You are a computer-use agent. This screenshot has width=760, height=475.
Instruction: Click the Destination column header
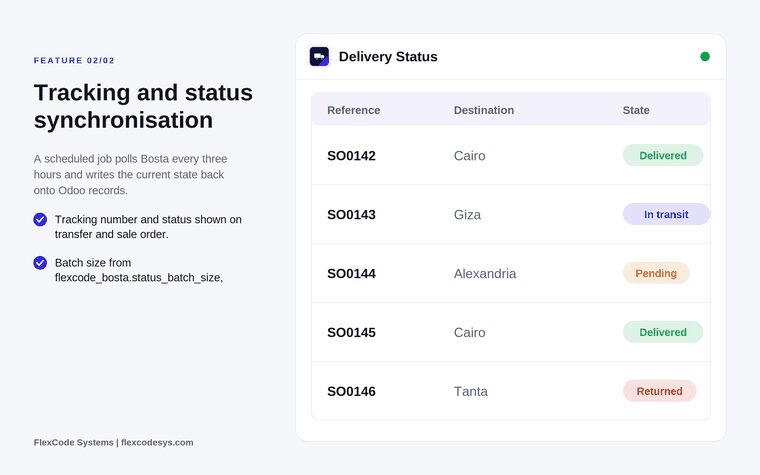484,110
